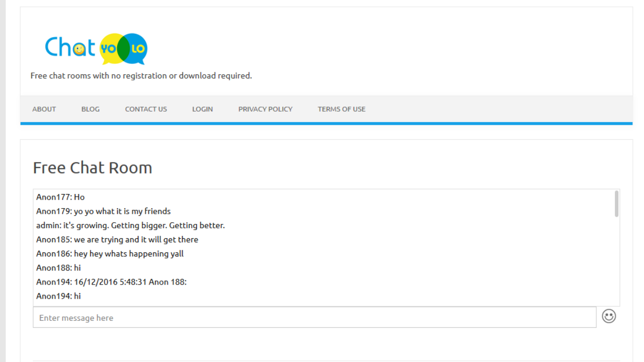Select LOGIN in the navigation bar
Screen dimensions: 644x362
202,109
